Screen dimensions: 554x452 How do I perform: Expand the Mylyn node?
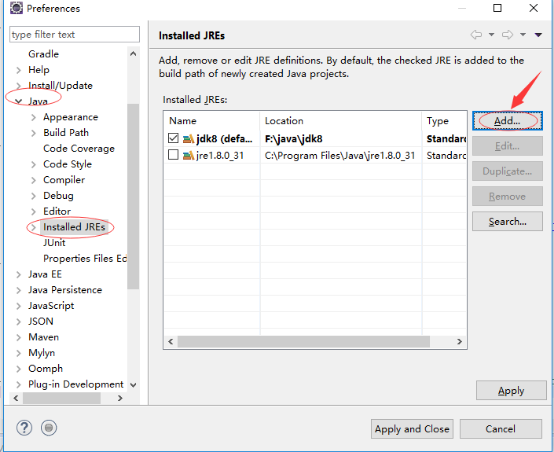pos(19,353)
